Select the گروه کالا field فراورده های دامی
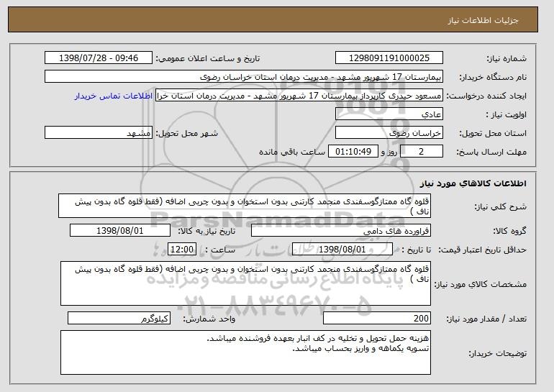This screenshot has width=554, height=392. [341, 231]
